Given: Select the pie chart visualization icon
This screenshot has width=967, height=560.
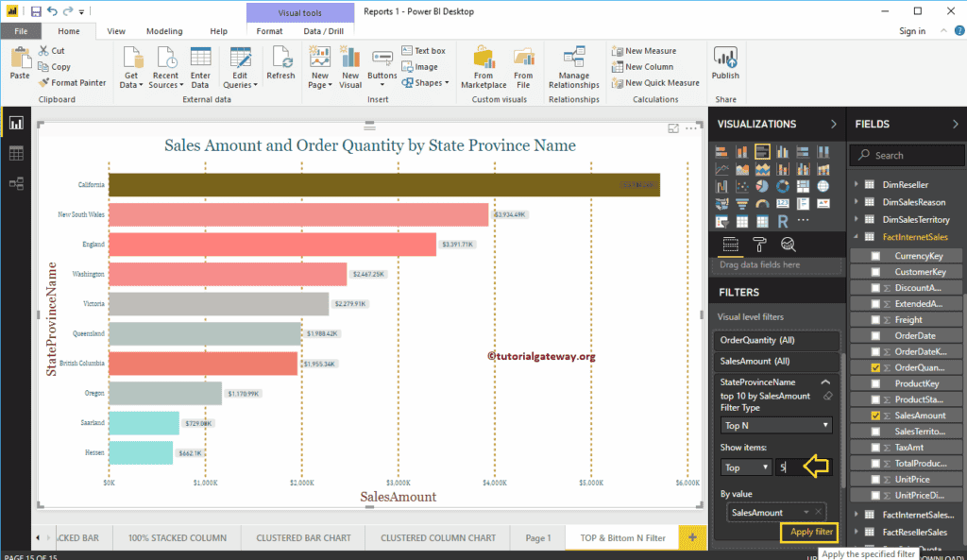Looking at the screenshot, I should pos(763,186).
